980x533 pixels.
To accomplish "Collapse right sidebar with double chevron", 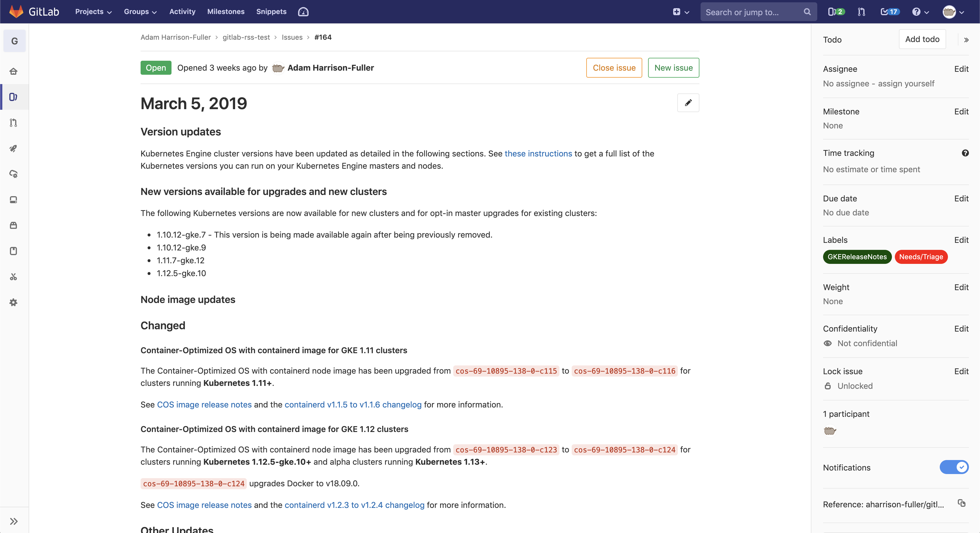I will [966, 40].
